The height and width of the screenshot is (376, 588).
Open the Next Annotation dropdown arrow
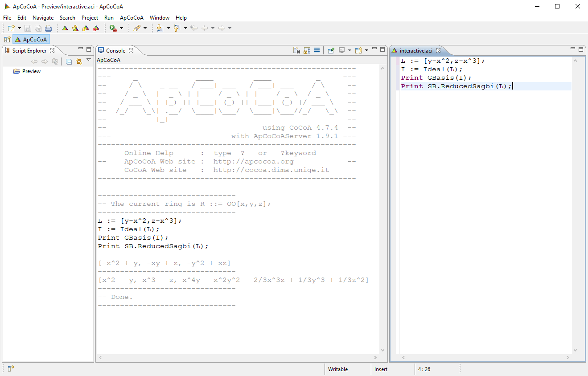click(x=169, y=28)
